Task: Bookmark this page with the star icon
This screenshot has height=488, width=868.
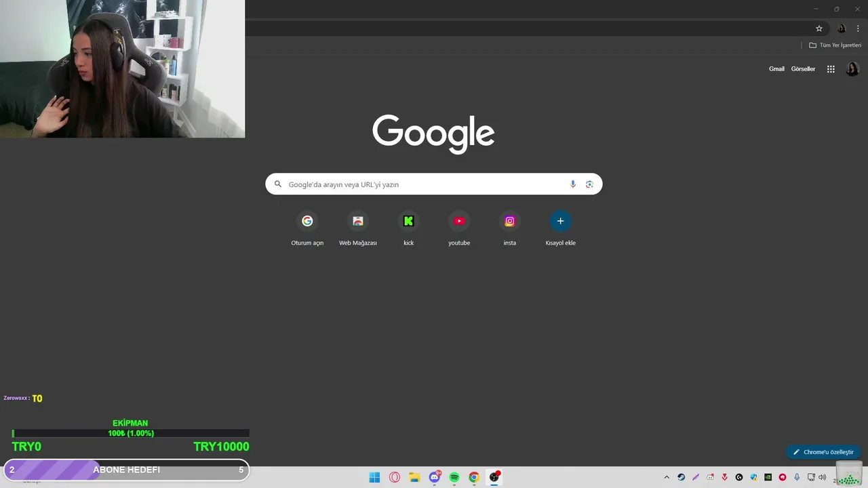Action: click(x=819, y=28)
